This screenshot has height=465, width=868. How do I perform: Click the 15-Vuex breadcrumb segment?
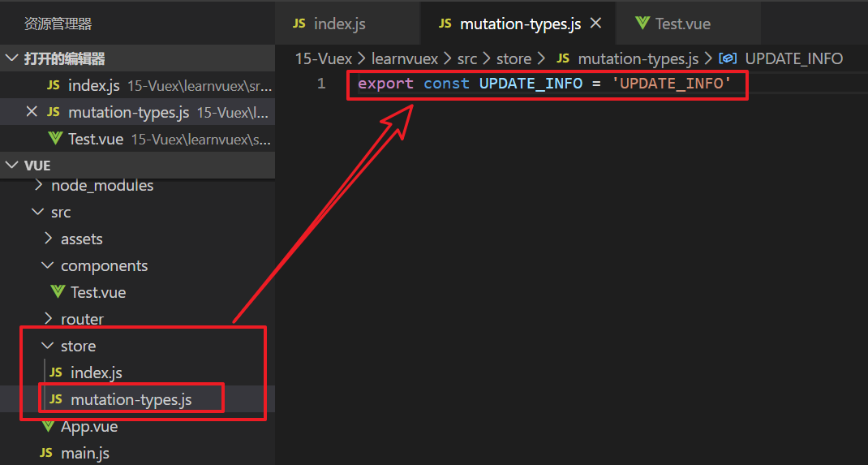[324, 58]
